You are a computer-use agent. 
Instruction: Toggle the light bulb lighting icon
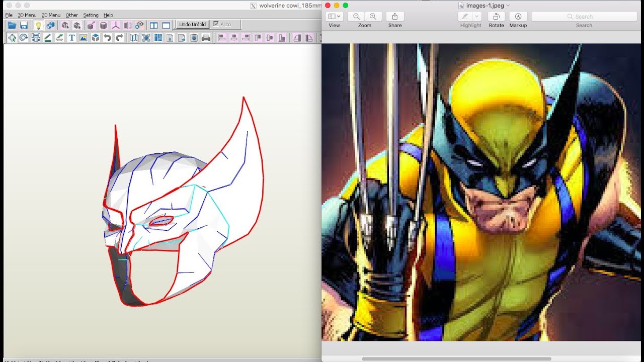[38, 25]
